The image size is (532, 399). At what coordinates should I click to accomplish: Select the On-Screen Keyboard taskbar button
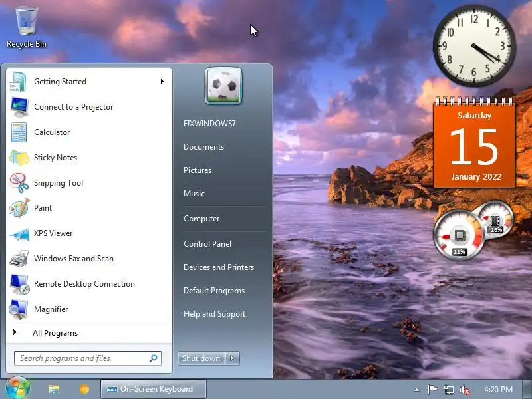tap(154, 389)
